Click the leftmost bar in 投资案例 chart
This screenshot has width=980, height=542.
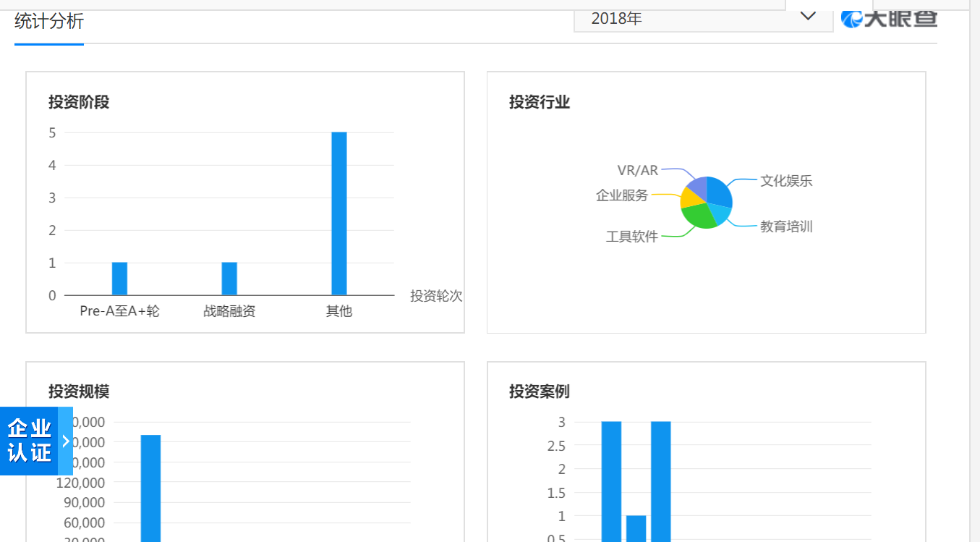tap(611, 481)
